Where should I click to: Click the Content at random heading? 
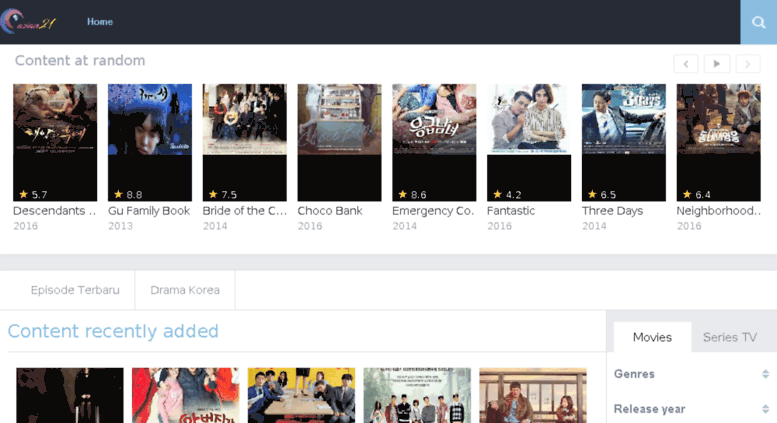click(80, 60)
